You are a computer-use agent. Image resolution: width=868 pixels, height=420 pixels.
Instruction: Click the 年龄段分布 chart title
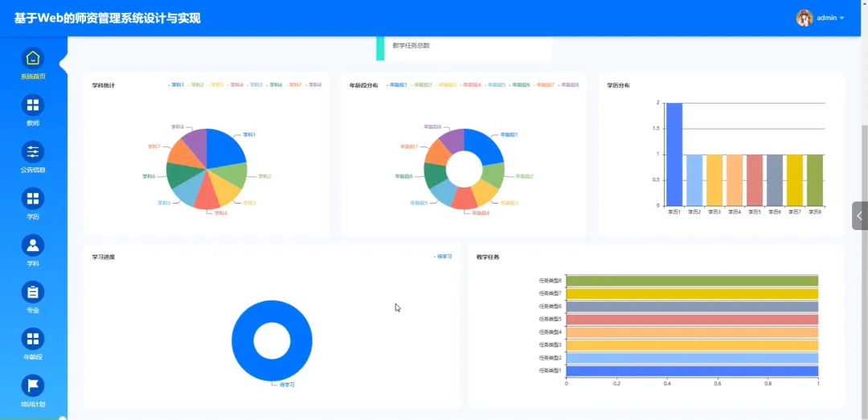tap(364, 85)
